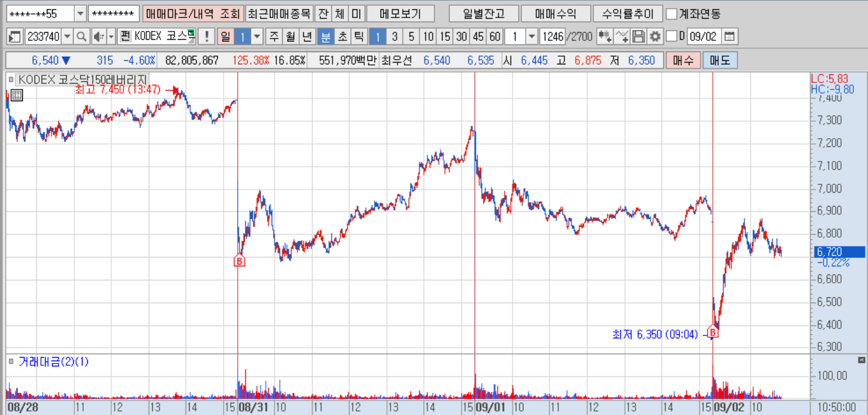
Task: Click the 체 button
Action: click(x=339, y=13)
